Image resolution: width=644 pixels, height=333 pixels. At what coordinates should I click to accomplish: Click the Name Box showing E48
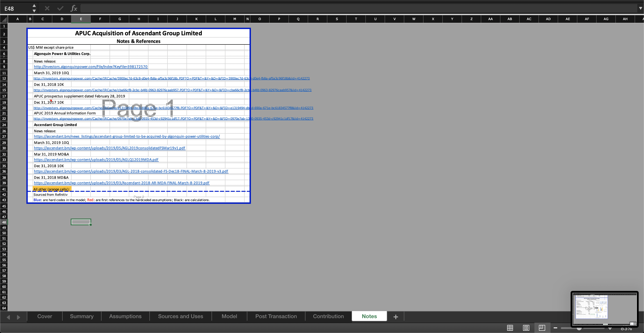[16, 8]
